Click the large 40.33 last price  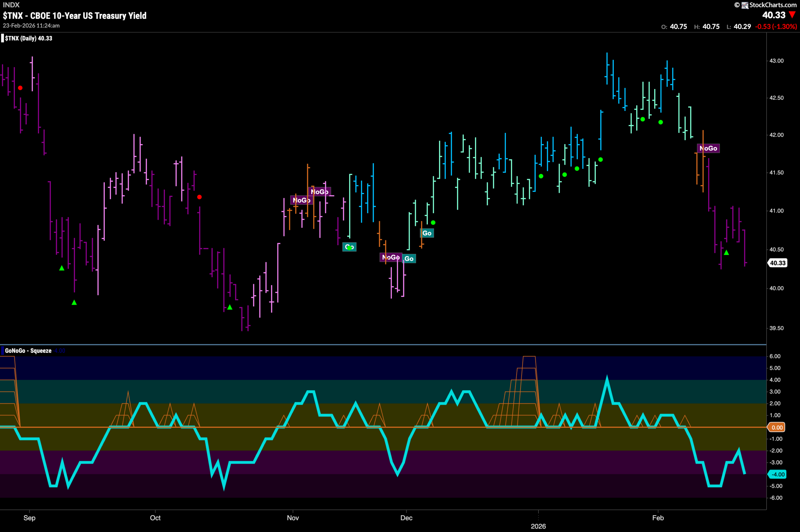[x=773, y=15]
